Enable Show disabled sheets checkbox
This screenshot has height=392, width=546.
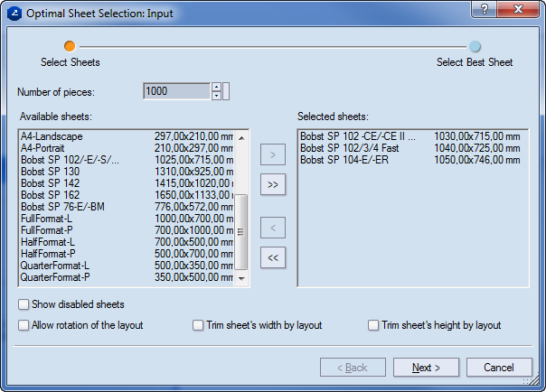point(24,304)
